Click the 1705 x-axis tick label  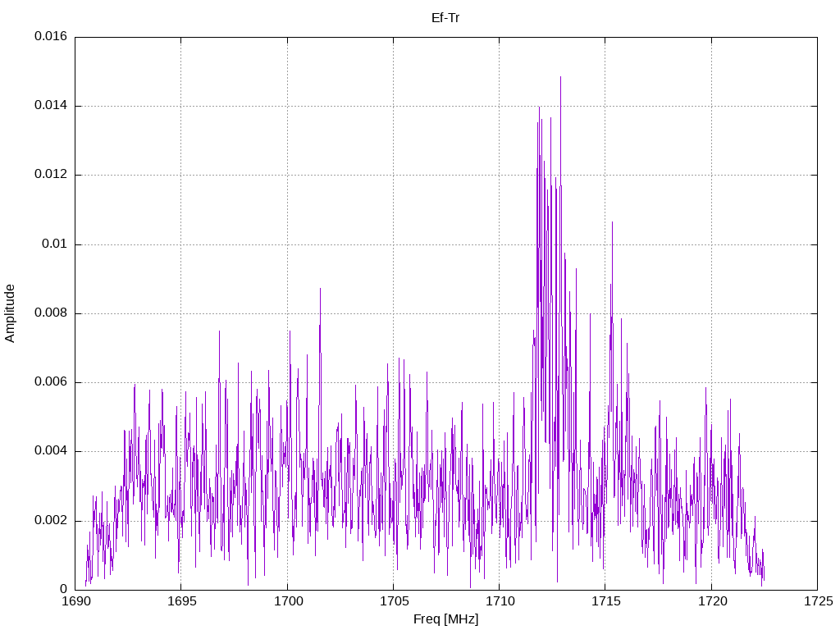tap(393, 601)
